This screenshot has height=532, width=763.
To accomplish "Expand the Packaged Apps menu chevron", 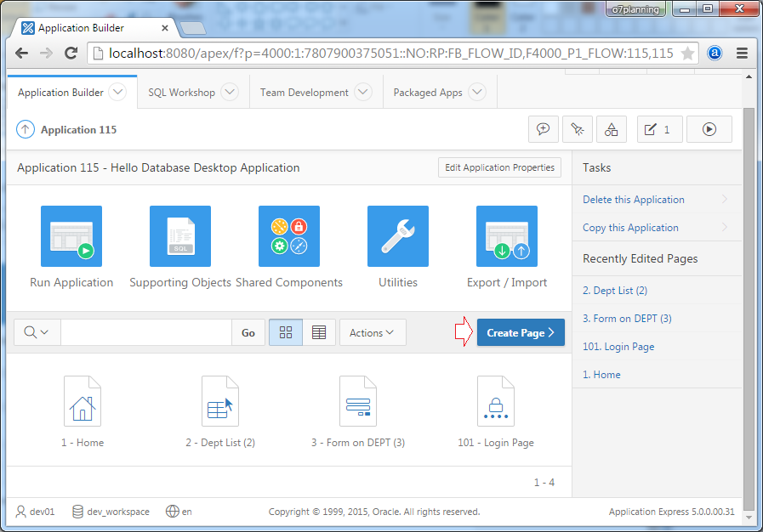I will pyautogui.click(x=477, y=92).
